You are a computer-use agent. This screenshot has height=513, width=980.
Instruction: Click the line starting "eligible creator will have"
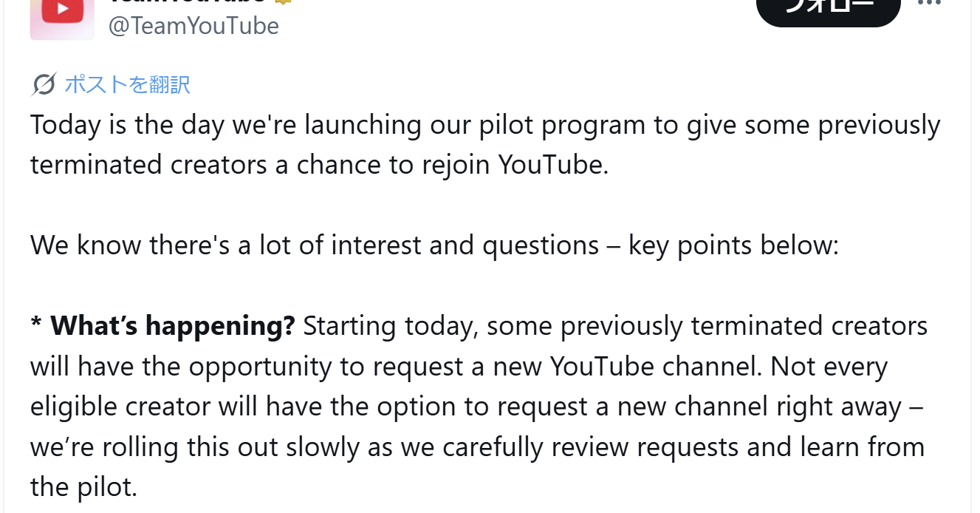pyautogui.click(x=476, y=407)
